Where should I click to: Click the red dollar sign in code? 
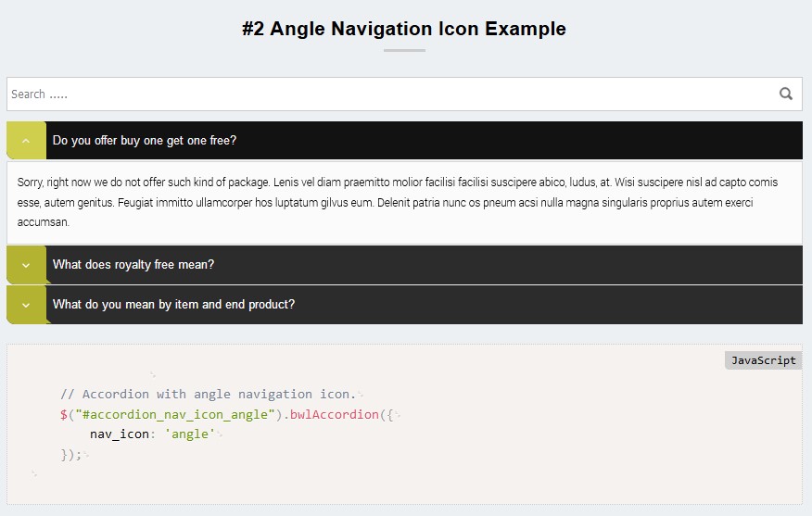tap(64, 414)
